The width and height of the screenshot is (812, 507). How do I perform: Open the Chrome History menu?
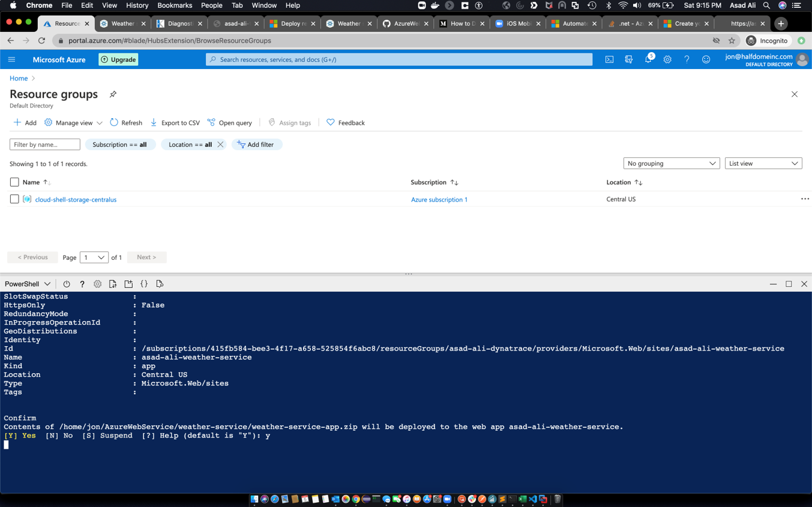tap(137, 5)
